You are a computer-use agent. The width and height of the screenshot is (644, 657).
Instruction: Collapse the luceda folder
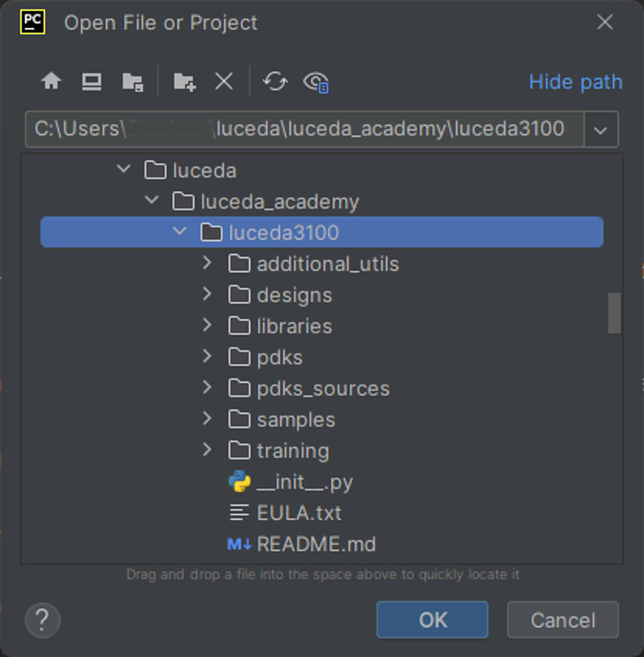click(124, 170)
